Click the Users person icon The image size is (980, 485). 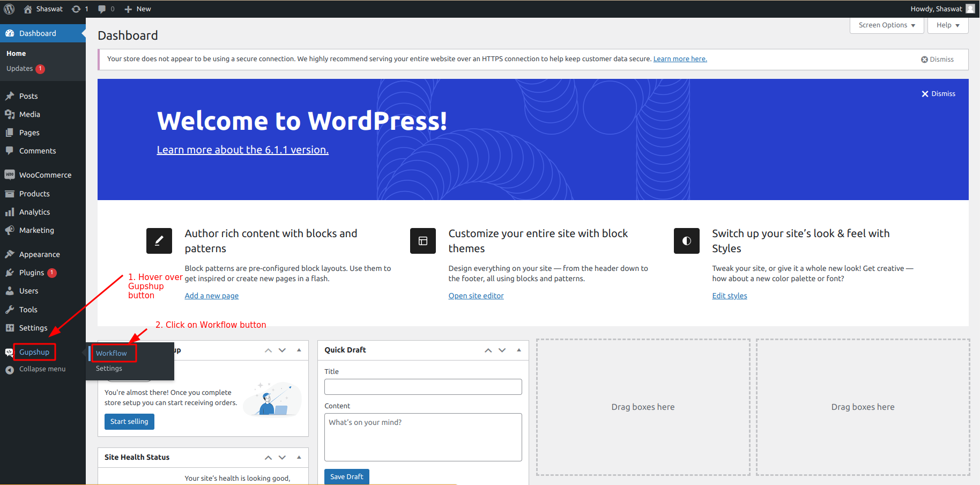click(x=10, y=291)
